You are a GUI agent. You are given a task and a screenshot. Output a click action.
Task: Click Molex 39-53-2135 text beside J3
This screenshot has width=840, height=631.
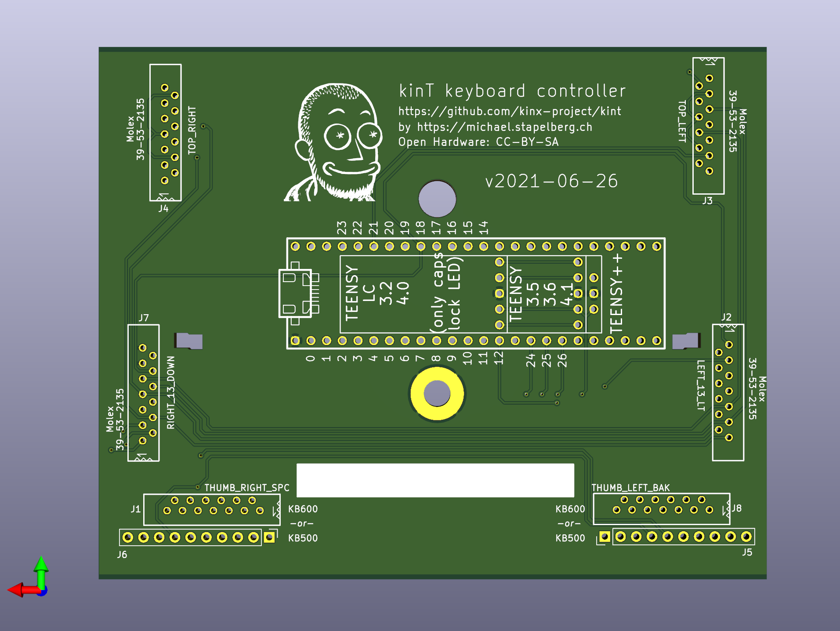[738, 121]
